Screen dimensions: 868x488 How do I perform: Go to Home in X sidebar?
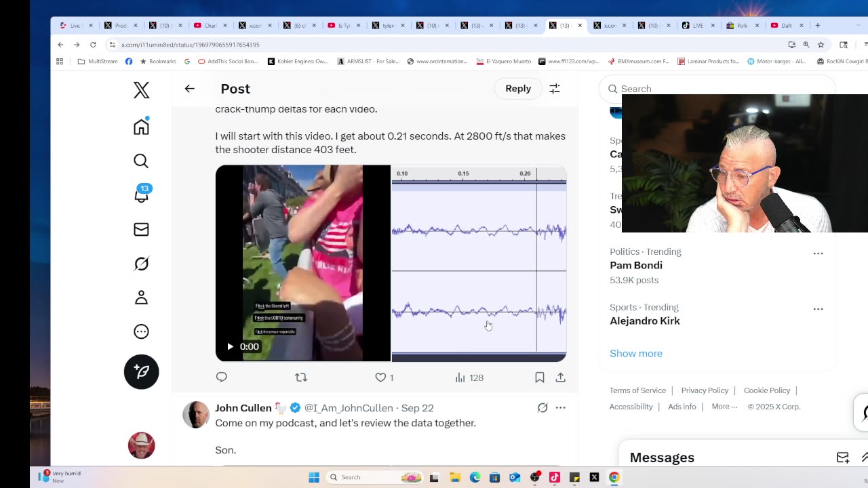click(x=141, y=127)
